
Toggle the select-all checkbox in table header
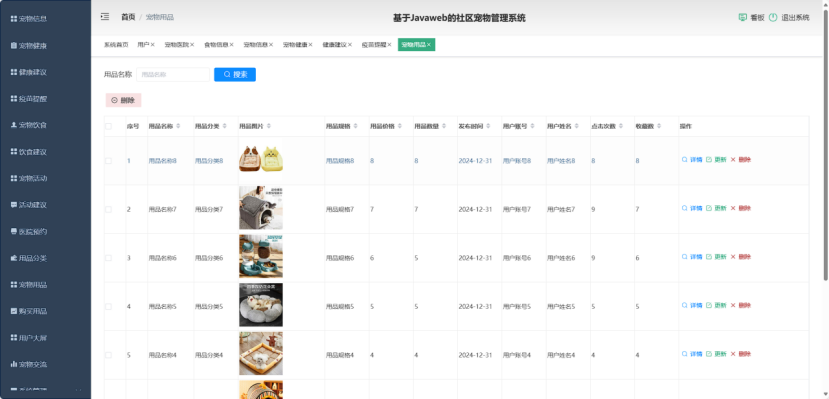108,126
